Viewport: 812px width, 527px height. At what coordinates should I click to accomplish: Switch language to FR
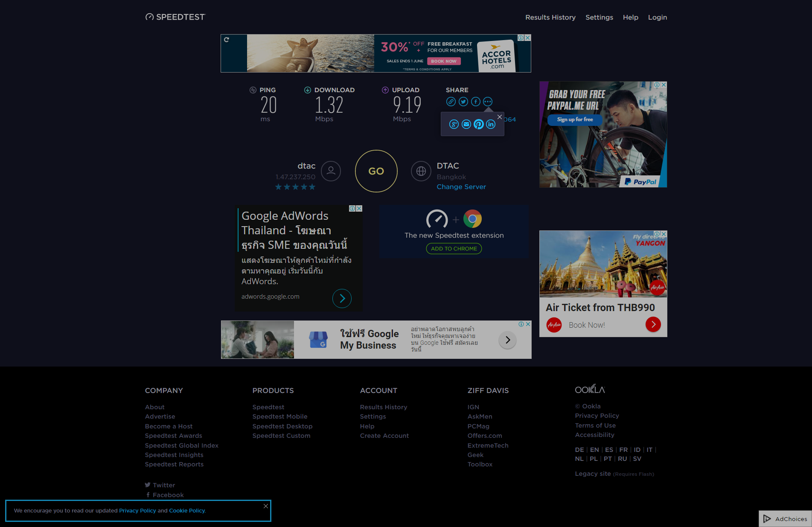point(623,450)
